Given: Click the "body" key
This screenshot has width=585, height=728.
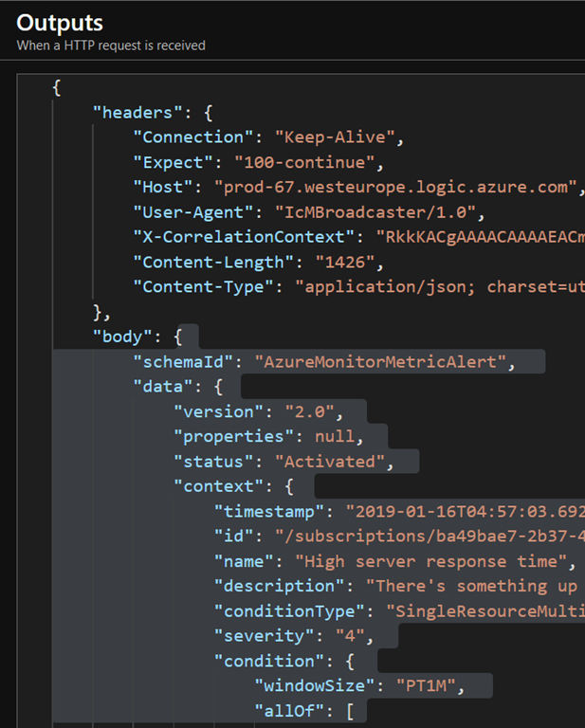Looking at the screenshot, I should click(122, 337).
